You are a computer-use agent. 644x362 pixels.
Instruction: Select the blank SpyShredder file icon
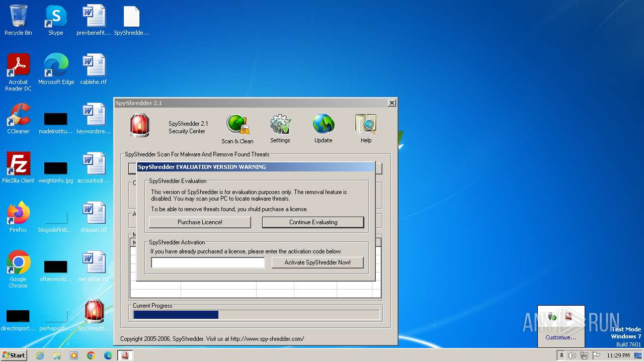pos(131,20)
